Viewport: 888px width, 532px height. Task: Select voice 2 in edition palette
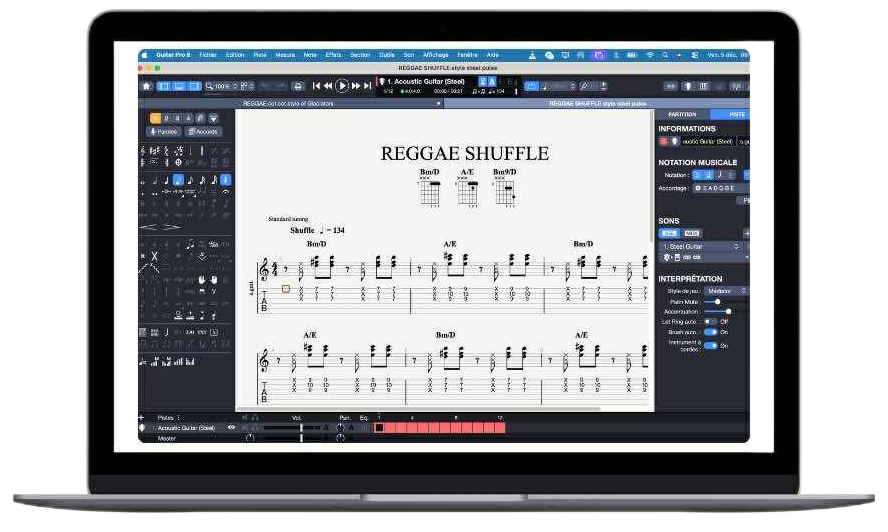click(x=166, y=118)
